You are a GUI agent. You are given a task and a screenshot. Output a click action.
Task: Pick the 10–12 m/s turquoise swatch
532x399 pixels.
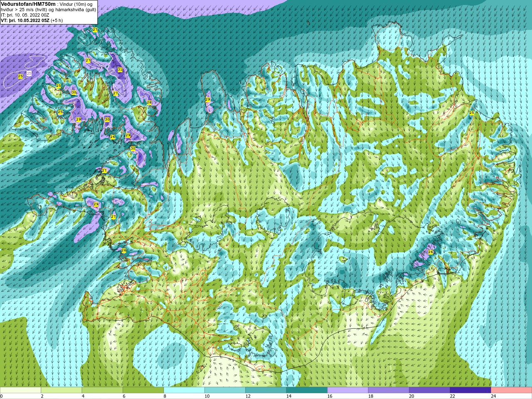click(225, 390)
